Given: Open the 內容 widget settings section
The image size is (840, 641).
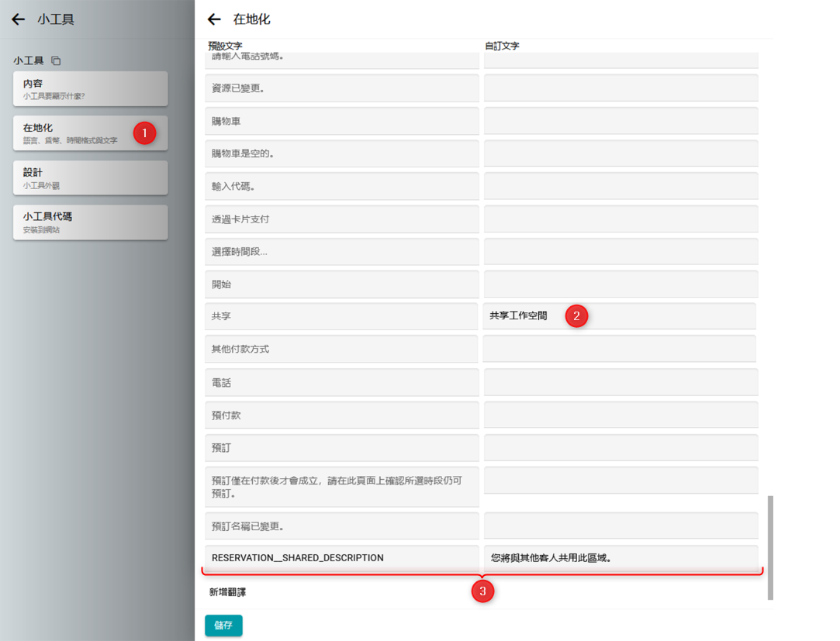Looking at the screenshot, I should point(90,88).
